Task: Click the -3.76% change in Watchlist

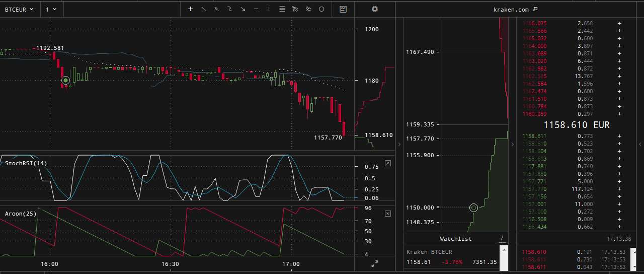Action: tap(452, 262)
